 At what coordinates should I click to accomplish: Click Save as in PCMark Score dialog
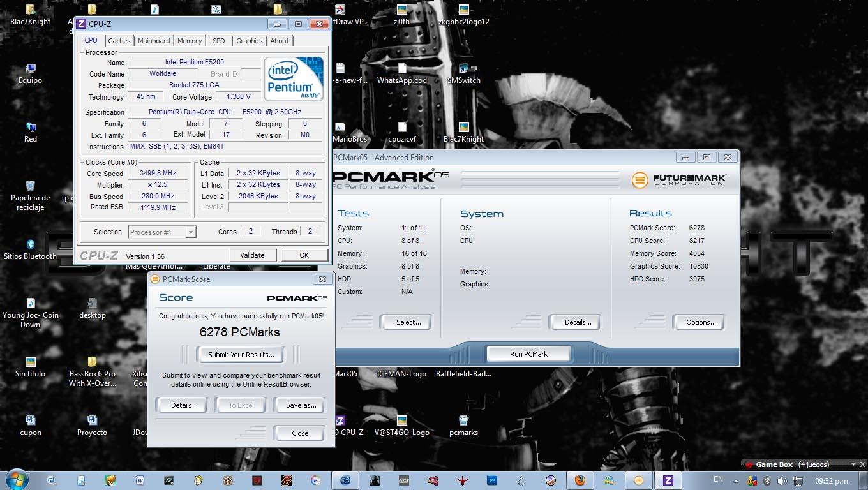[x=301, y=405]
